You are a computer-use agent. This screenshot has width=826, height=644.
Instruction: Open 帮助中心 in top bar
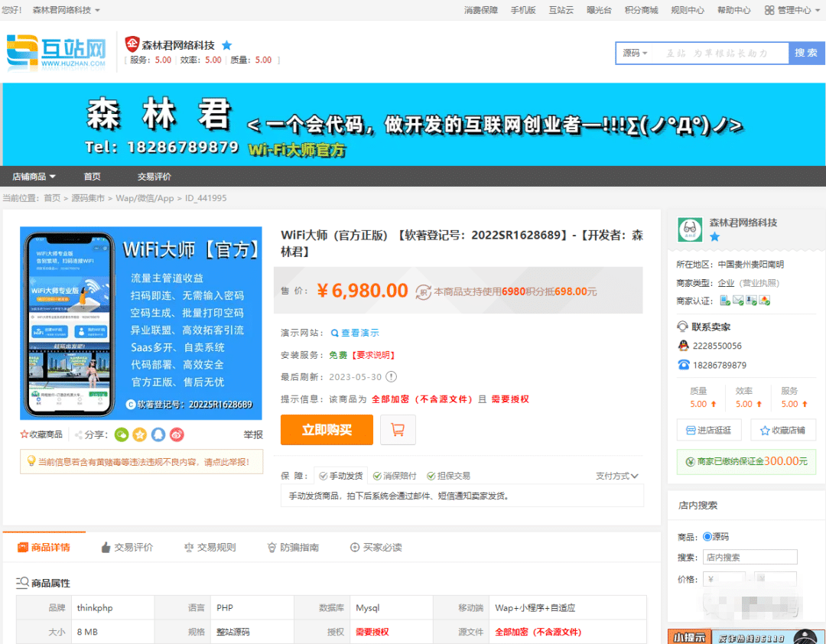[733, 10]
